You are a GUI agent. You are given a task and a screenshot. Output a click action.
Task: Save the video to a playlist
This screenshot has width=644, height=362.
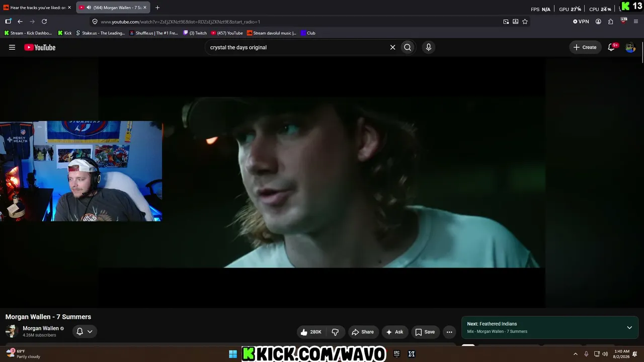point(425,332)
